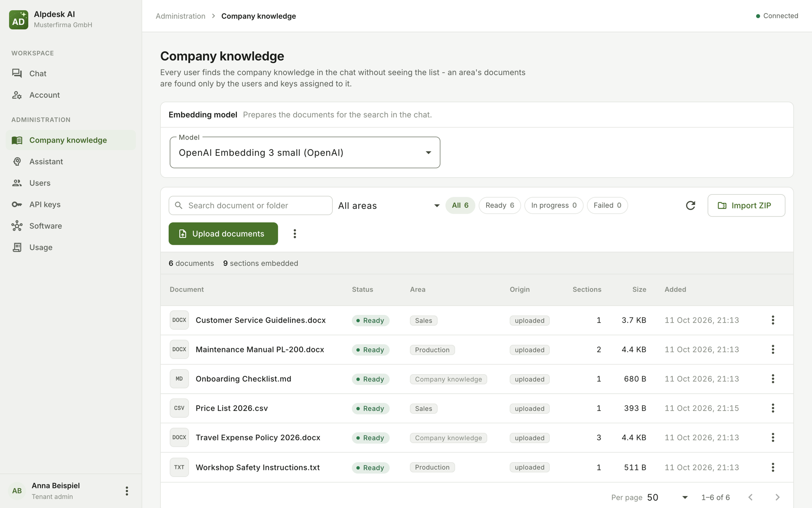Select the All 6 filter chip
This screenshot has width=812, height=508.
coord(460,205)
